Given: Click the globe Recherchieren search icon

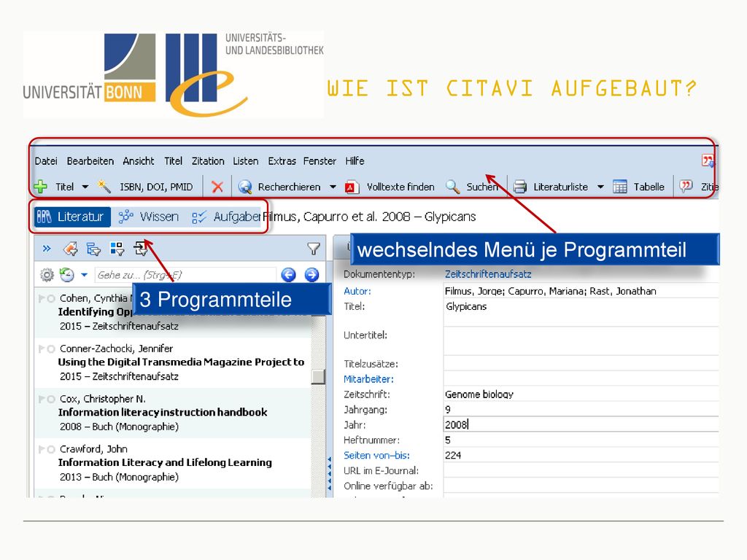Looking at the screenshot, I should point(245,187).
